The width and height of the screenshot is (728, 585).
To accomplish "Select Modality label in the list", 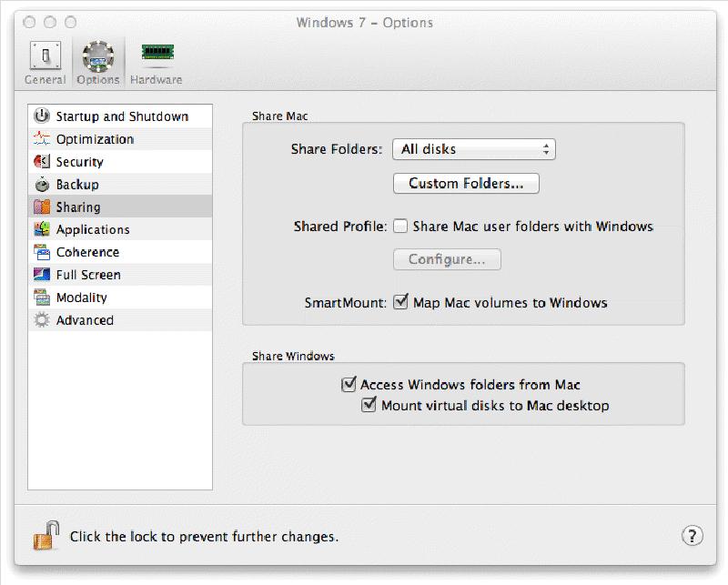I will (x=81, y=298).
